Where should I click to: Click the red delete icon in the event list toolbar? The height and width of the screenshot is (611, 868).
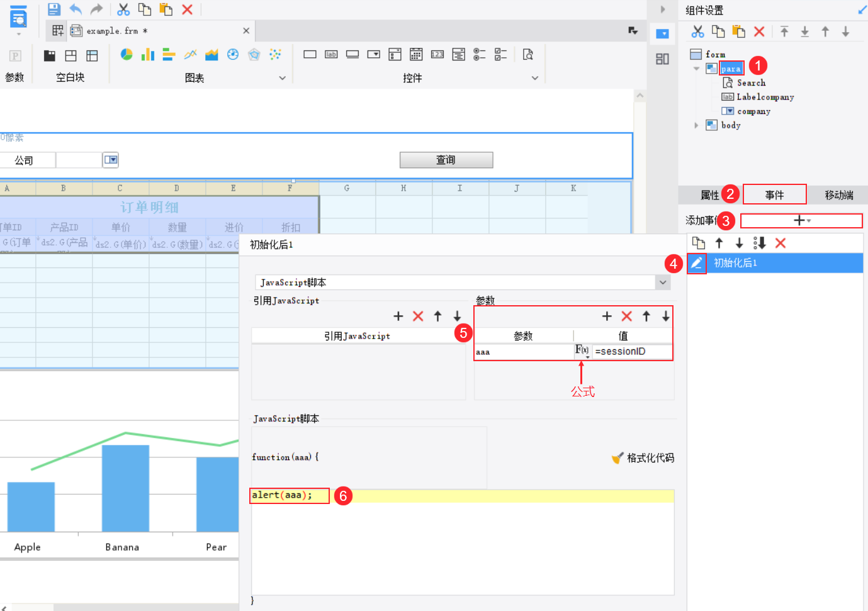point(781,243)
